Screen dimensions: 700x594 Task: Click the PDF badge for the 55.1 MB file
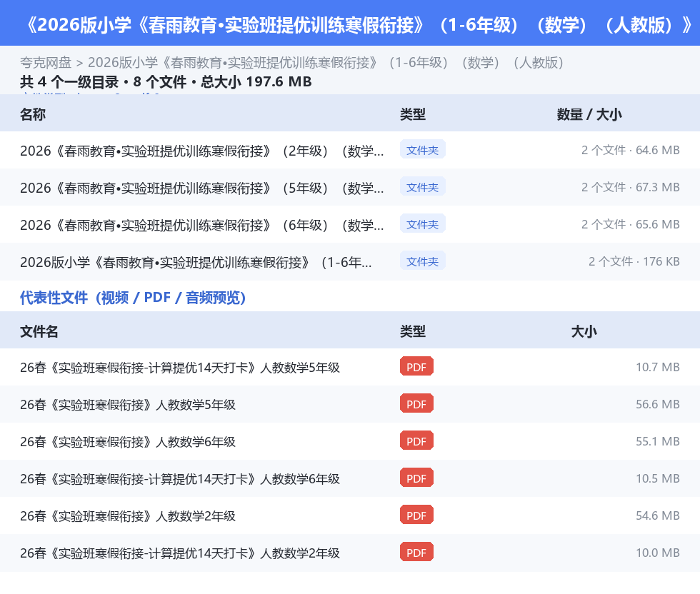(x=416, y=441)
